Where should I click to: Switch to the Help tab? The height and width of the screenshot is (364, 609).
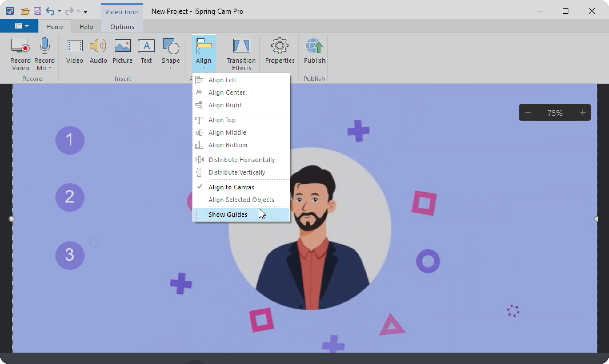tap(86, 27)
